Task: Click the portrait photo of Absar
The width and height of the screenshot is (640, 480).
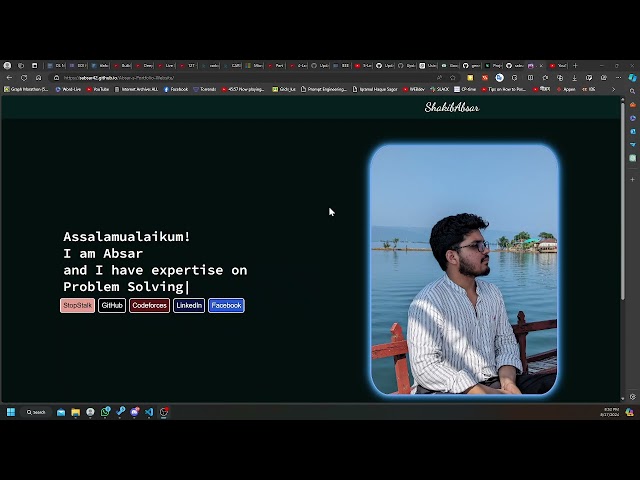Action: click(x=464, y=269)
